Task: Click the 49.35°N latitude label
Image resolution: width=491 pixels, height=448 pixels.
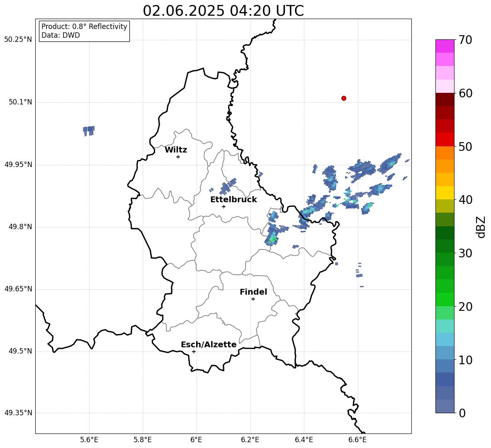Action: click(18, 413)
